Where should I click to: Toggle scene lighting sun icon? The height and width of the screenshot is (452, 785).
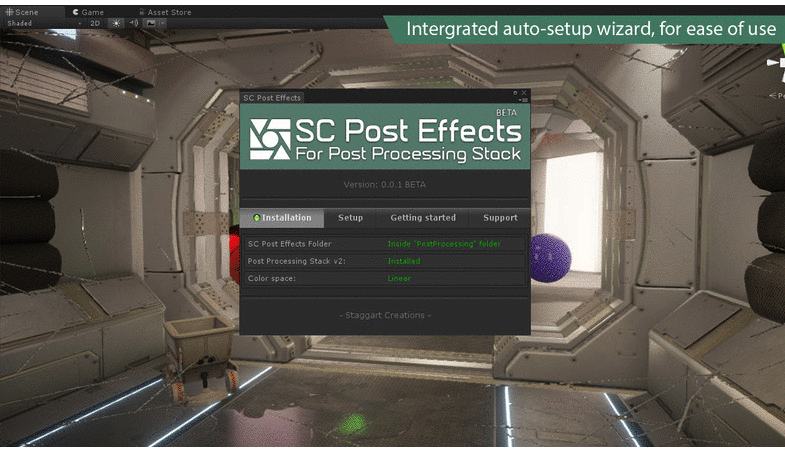tap(116, 24)
